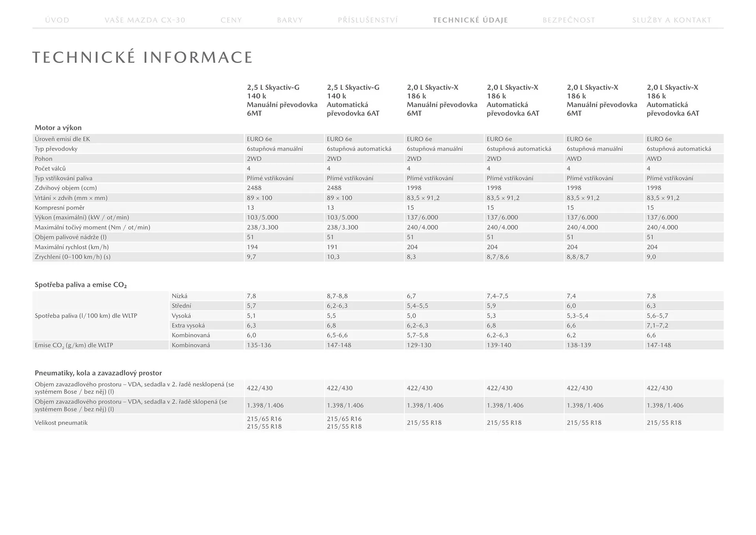Switch to the CENY tab
The width and height of the screenshot is (756, 535).
tap(231, 20)
